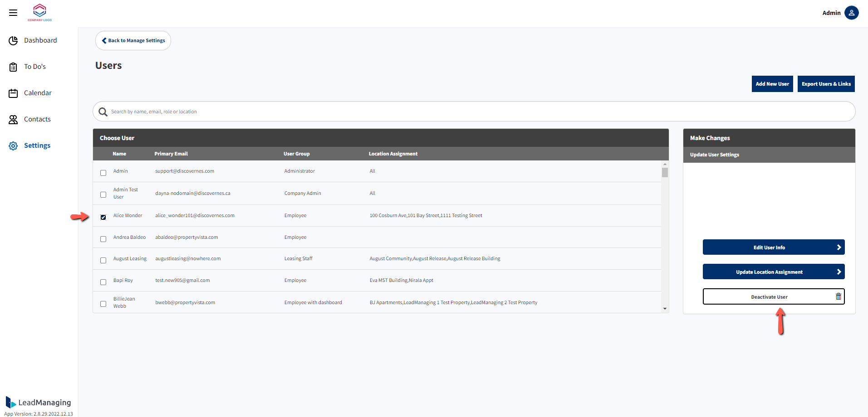Click the Location Assignment column header
Image resolution: width=868 pixels, height=417 pixels.
point(393,154)
